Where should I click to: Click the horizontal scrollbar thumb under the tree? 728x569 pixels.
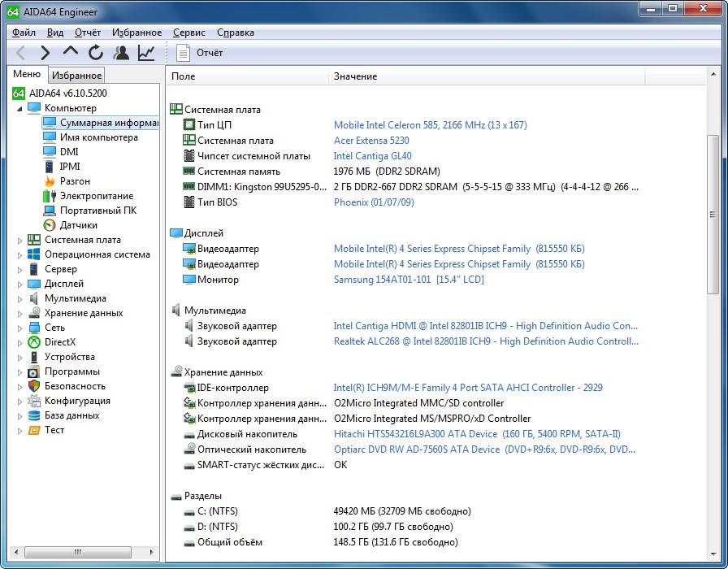tap(77, 552)
